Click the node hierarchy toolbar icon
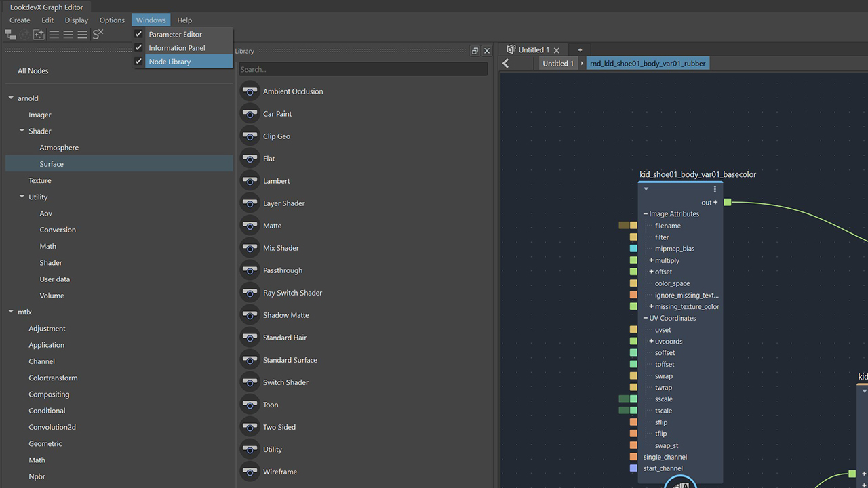The width and height of the screenshot is (868, 488). 10,34
